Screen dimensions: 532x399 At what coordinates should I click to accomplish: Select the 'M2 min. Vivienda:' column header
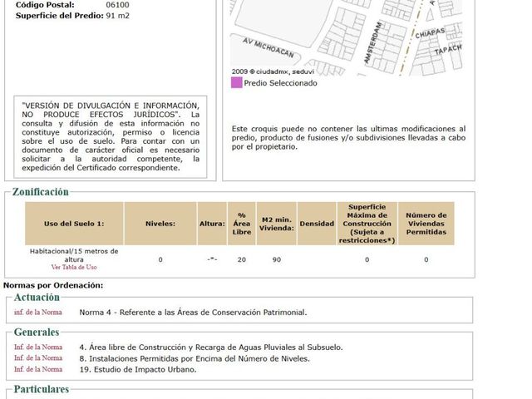[277, 224]
